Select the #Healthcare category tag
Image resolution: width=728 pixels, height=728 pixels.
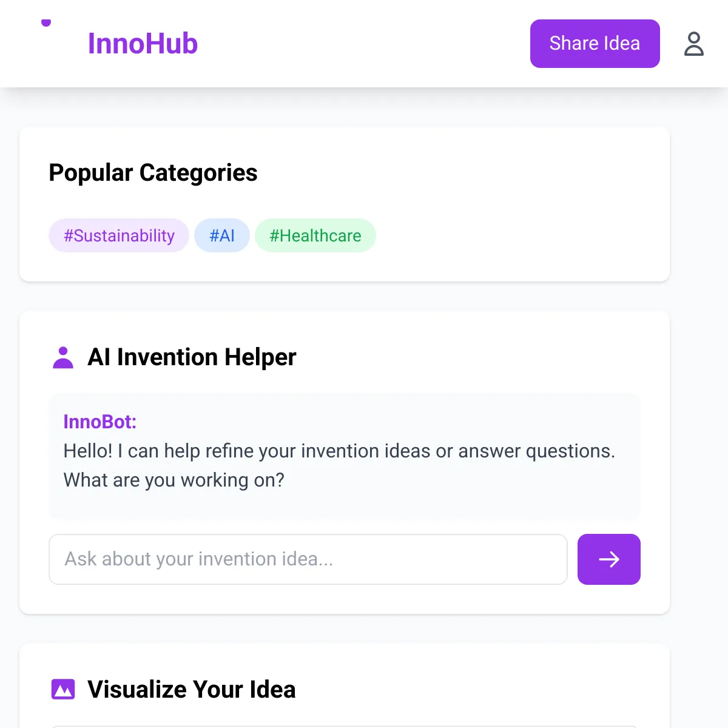click(x=315, y=235)
